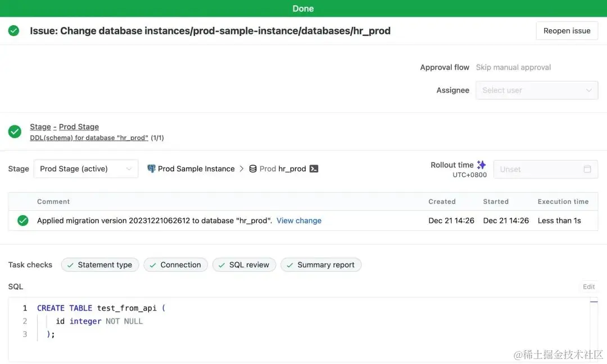Click the database cylinder icon
Viewport: 607px width, 364px height.
tap(253, 169)
